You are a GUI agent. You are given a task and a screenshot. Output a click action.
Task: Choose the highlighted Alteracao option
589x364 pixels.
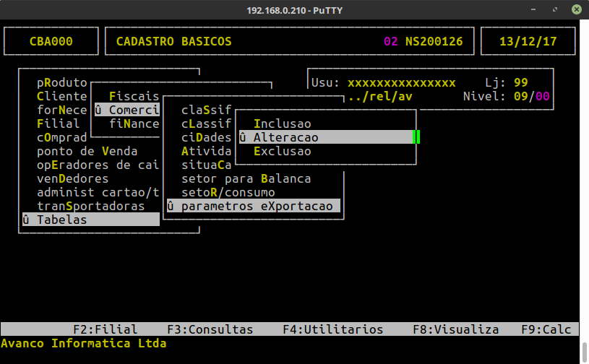[285, 137]
